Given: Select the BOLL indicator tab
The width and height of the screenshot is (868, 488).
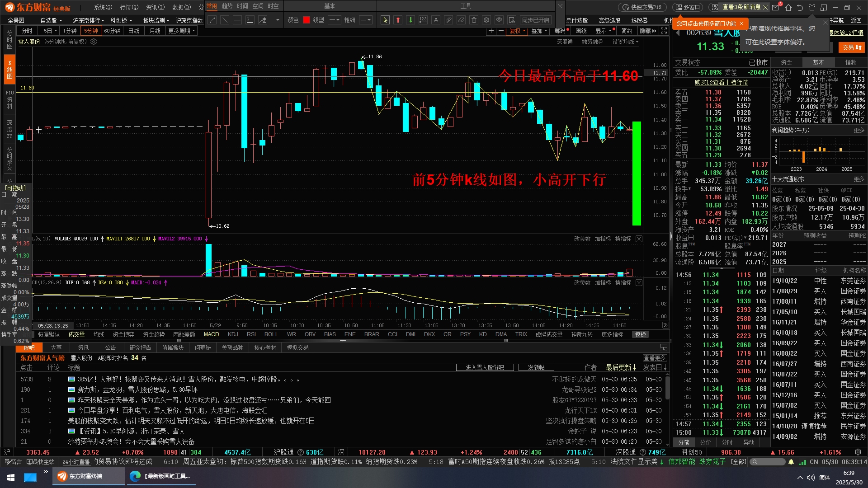Looking at the screenshot, I should [271, 334].
